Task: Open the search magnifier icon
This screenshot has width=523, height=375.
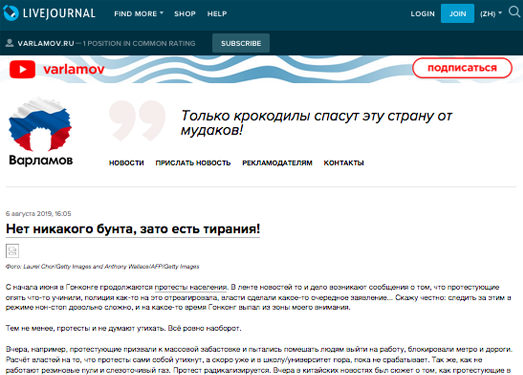Action: tap(514, 12)
